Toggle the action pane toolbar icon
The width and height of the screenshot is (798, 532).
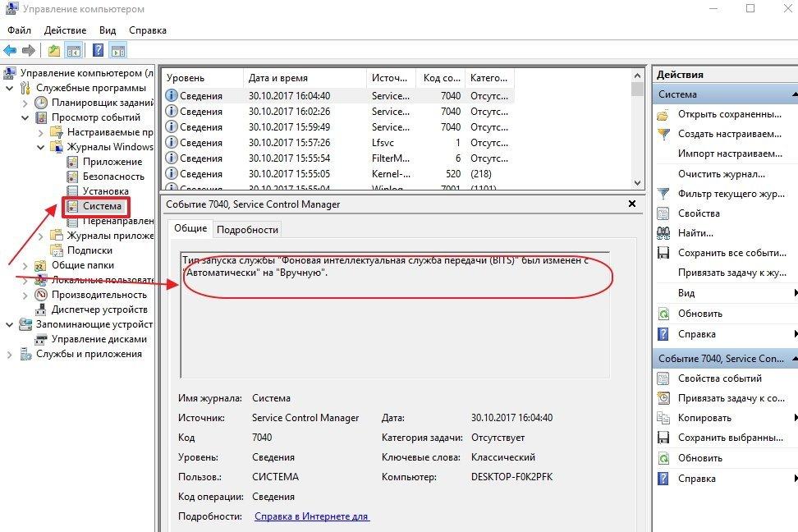[x=118, y=50]
